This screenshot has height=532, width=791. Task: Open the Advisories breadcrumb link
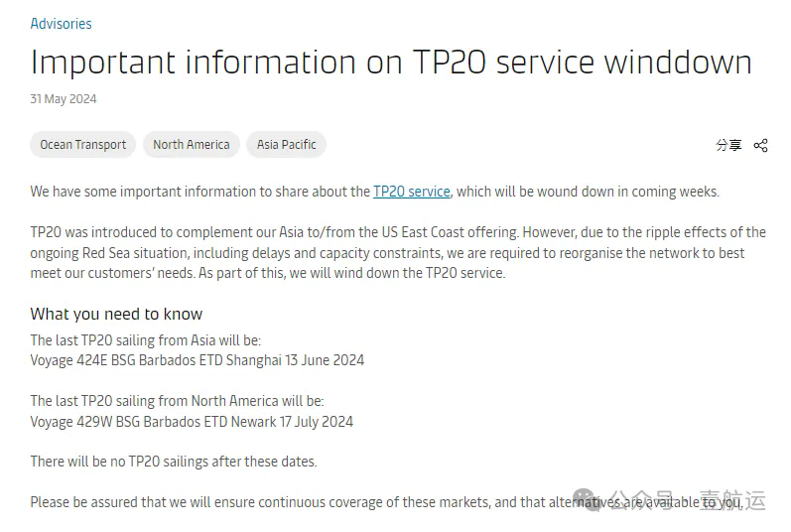[x=62, y=24]
